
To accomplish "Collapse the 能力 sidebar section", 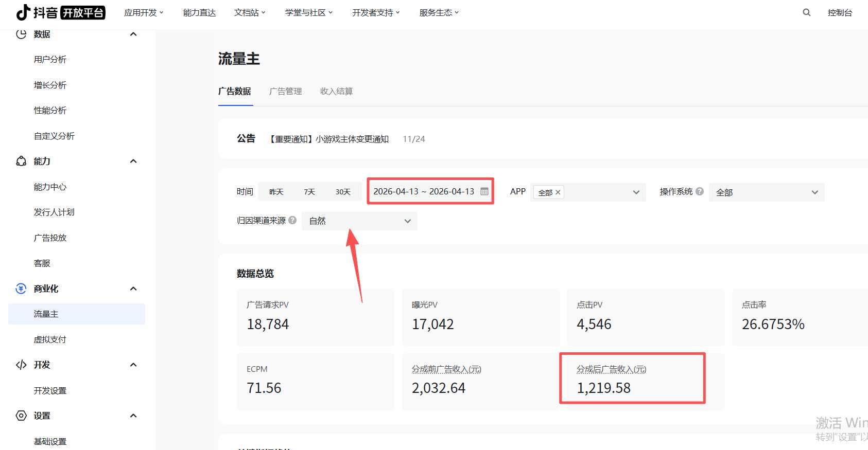I will tap(133, 161).
